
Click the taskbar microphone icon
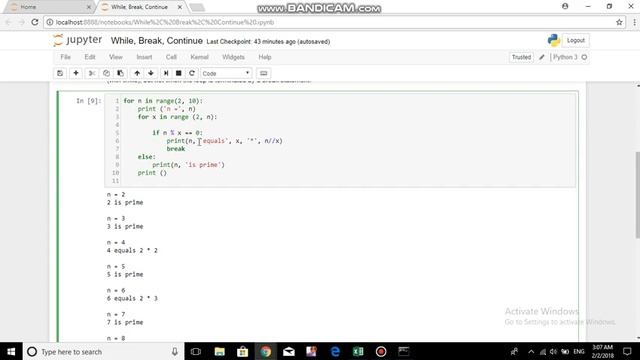(x=175, y=351)
